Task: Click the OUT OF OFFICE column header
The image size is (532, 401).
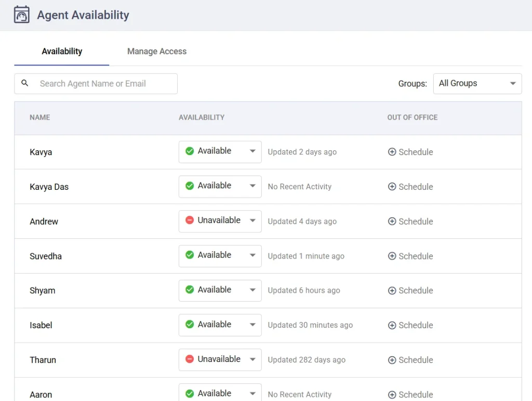Action: click(x=412, y=118)
